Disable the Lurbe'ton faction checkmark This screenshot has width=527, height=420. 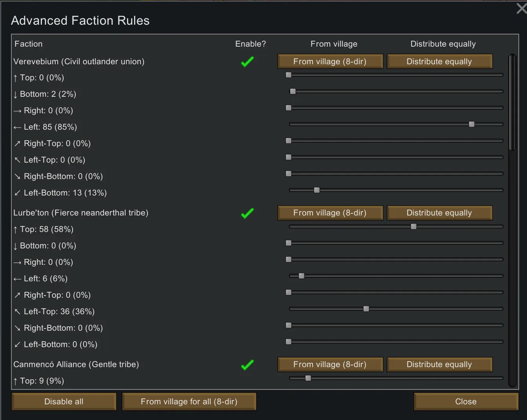(x=247, y=213)
